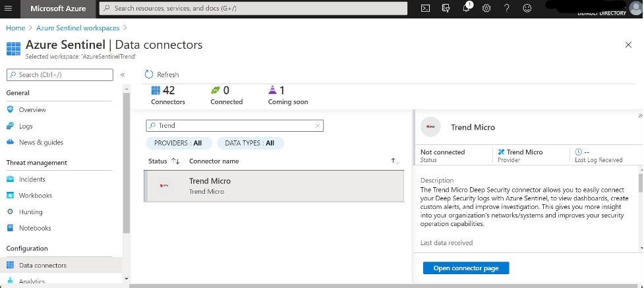Open Directory and subscription filter icon

(446, 8)
